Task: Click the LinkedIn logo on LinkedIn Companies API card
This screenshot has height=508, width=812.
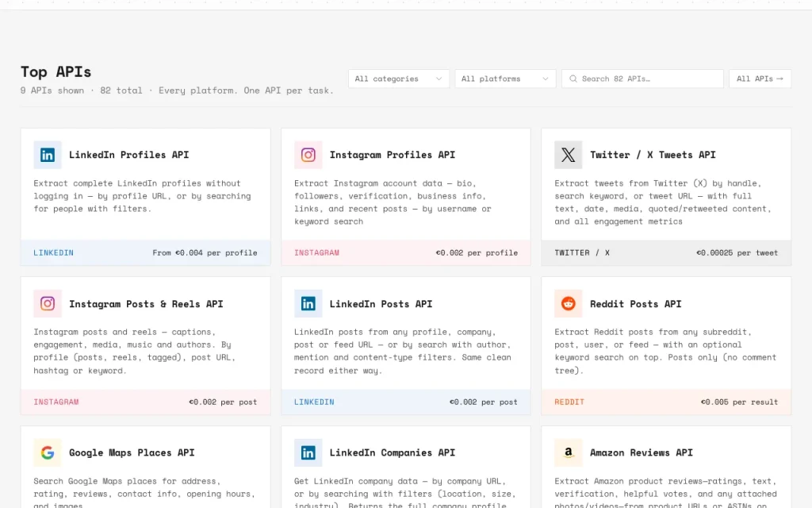Action: (x=308, y=452)
